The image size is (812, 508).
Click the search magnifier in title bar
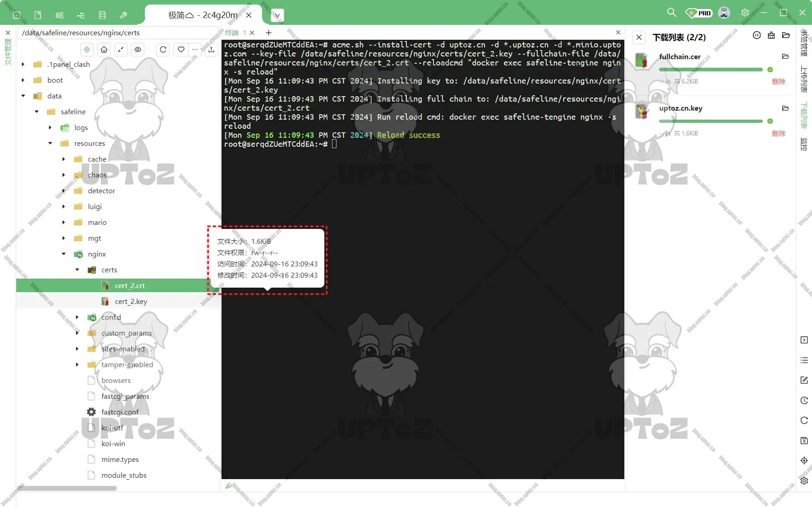pyautogui.click(x=672, y=13)
